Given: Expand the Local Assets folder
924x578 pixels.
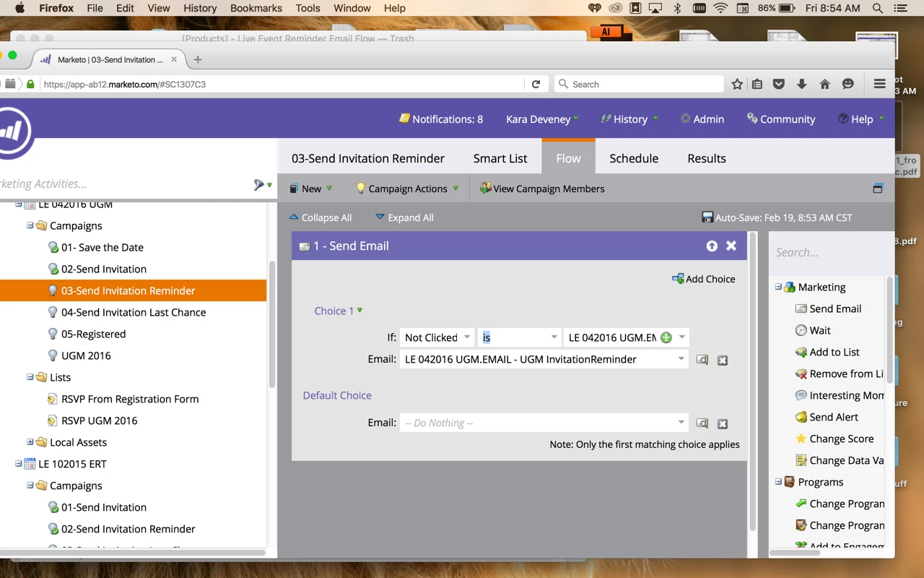Looking at the screenshot, I should coord(30,442).
